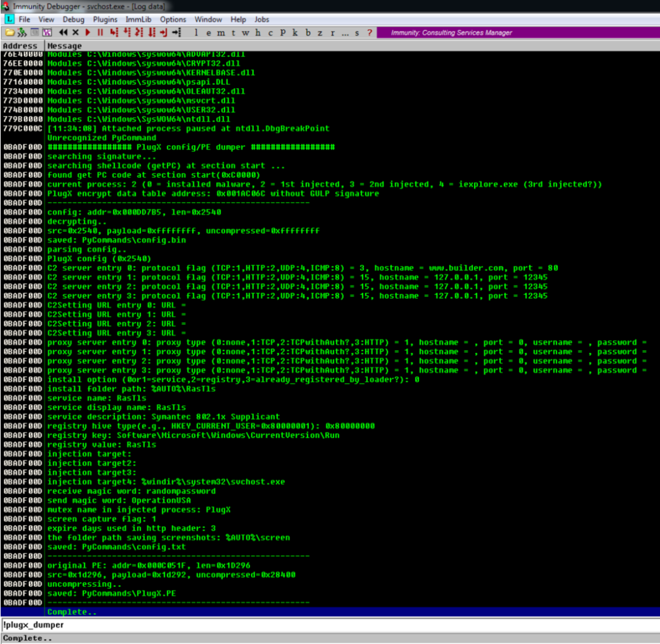Image resolution: width=660 pixels, height=644 pixels.
Task: Show the breakpoints 'b' window button
Action: pyautogui.click(x=308, y=33)
